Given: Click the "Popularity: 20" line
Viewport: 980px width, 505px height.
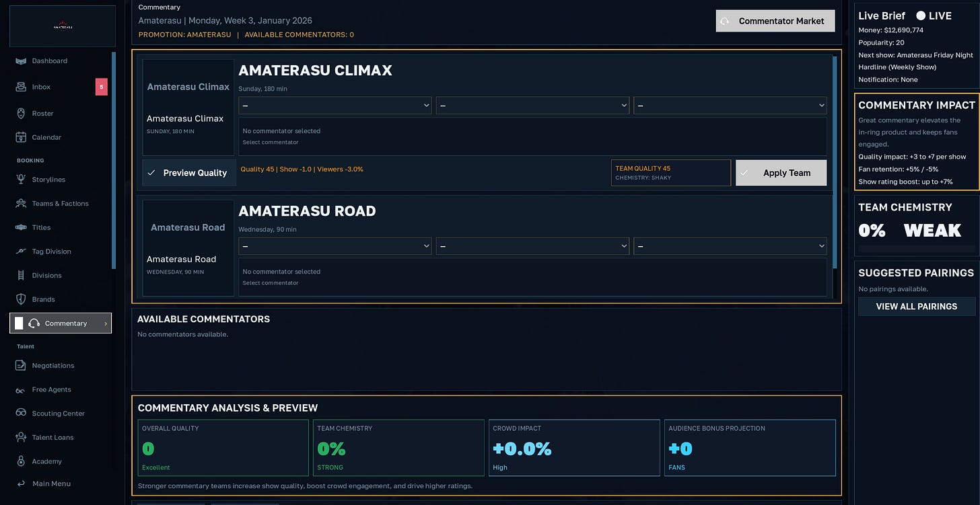Looking at the screenshot, I should pyautogui.click(x=882, y=42).
